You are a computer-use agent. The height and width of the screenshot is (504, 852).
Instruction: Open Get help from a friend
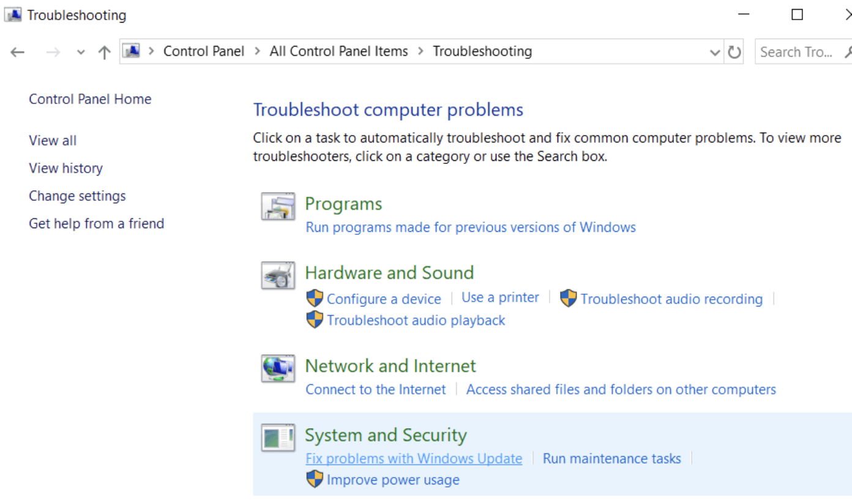(97, 224)
